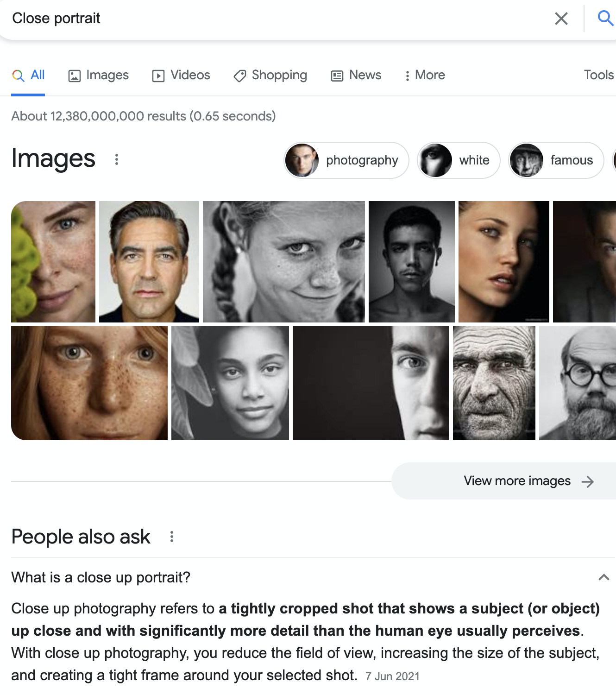
Task: Go to the News tab
Action: [356, 75]
